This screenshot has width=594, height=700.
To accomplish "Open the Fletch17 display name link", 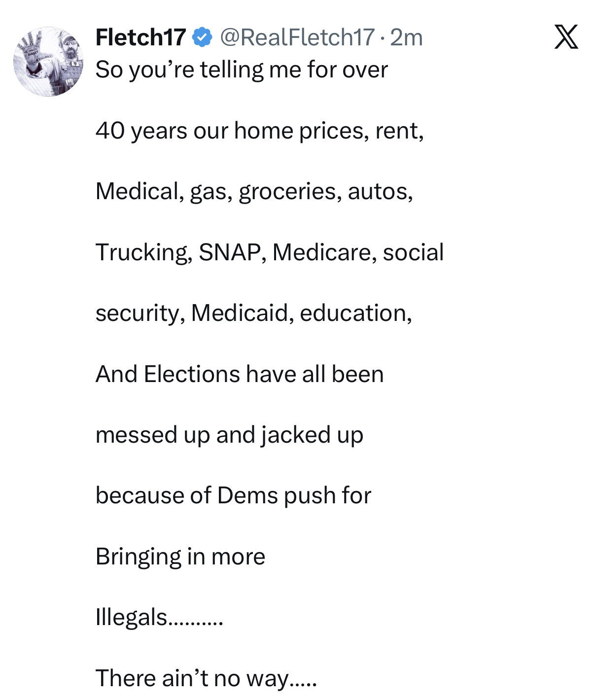I will (x=140, y=37).
